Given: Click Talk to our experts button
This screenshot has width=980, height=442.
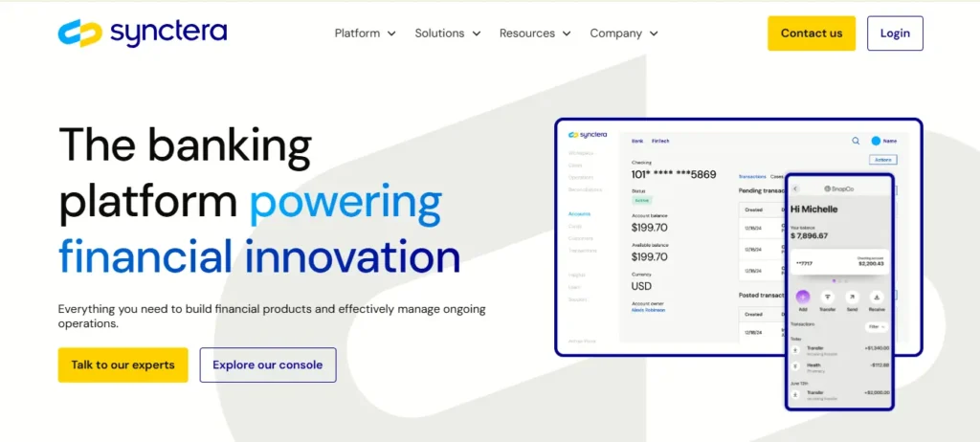Looking at the screenshot, I should tap(122, 365).
